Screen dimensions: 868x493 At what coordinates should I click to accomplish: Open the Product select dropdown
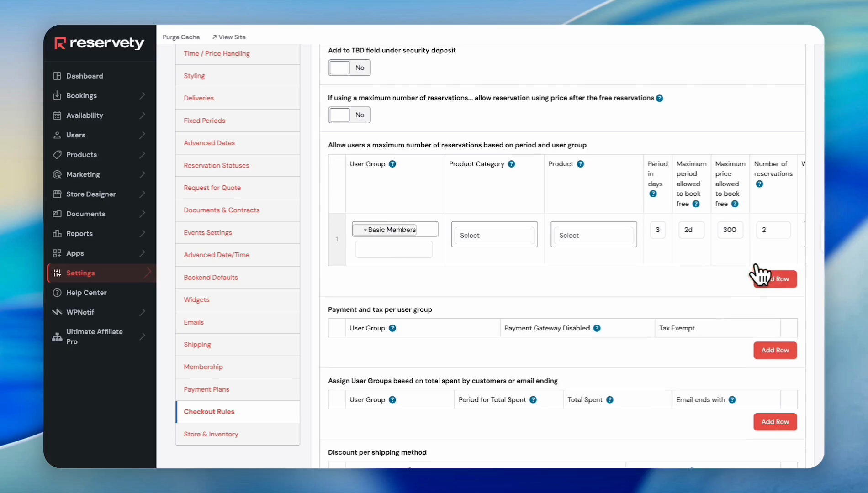click(593, 235)
